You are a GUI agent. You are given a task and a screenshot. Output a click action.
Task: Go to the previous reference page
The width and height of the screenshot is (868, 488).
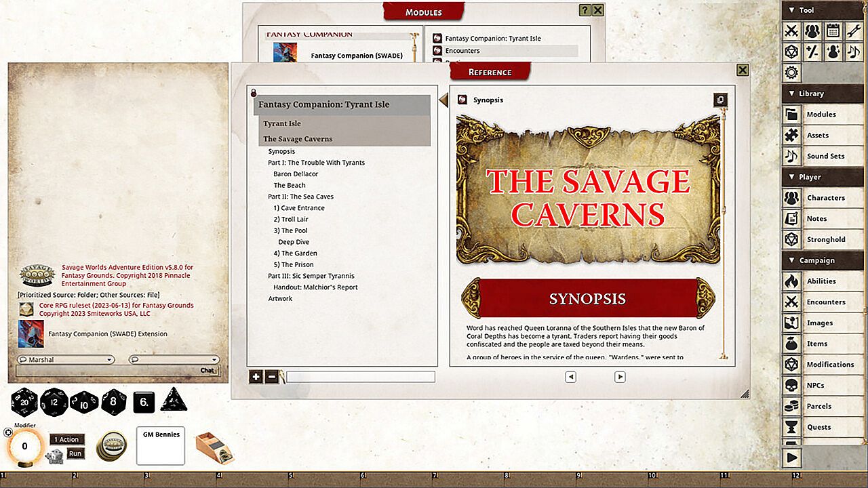pos(570,377)
